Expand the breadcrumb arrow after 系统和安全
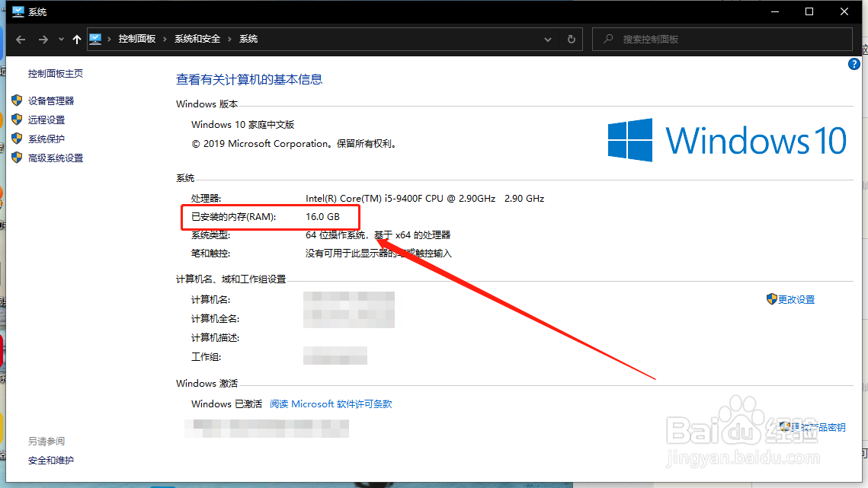The width and height of the screenshot is (868, 488). [231, 39]
